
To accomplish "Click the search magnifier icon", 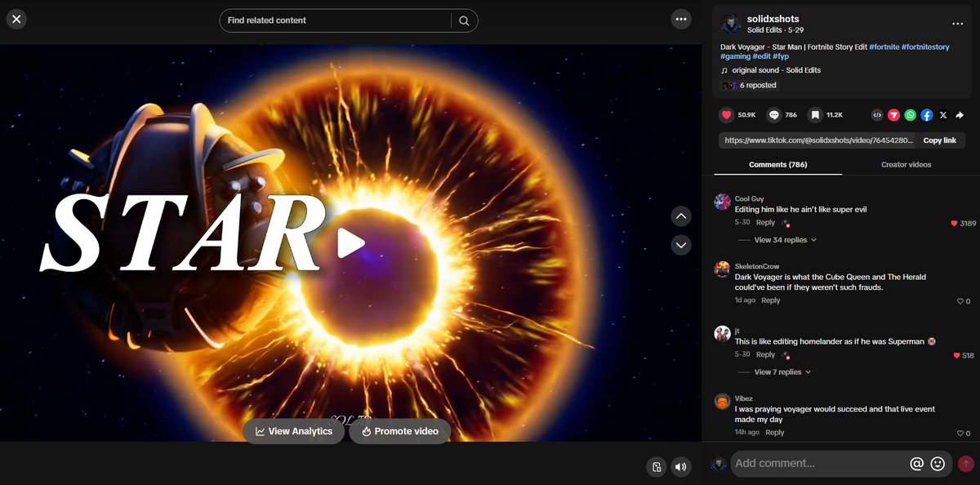I will 464,20.
